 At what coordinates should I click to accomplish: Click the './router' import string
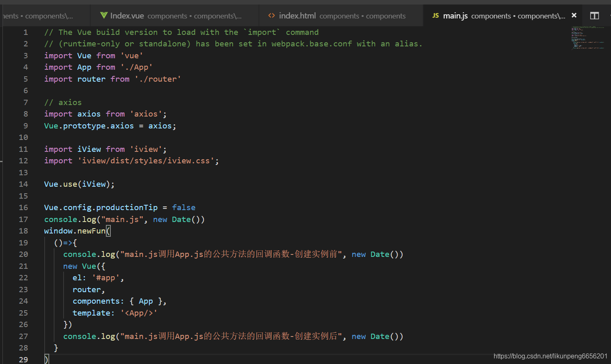158,79
